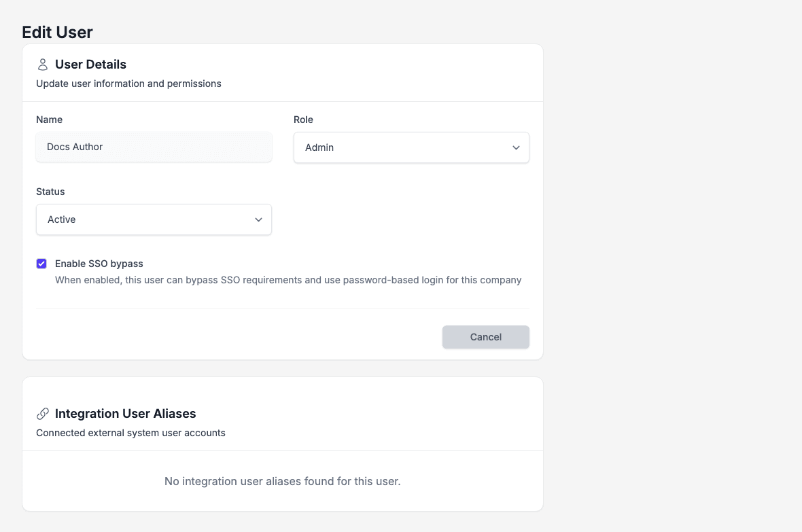The width and height of the screenshot is (802, 532).
Task: Click the Name field label
Action: [x=49, y=120]
